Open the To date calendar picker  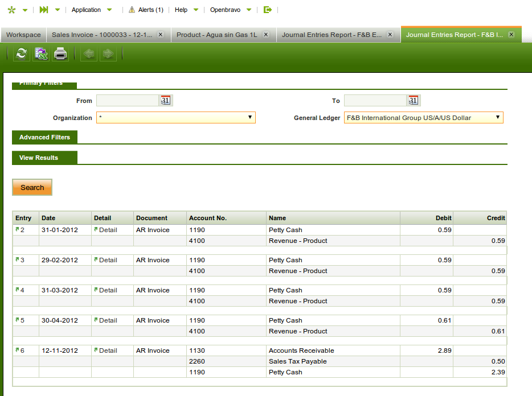[414, 101]
